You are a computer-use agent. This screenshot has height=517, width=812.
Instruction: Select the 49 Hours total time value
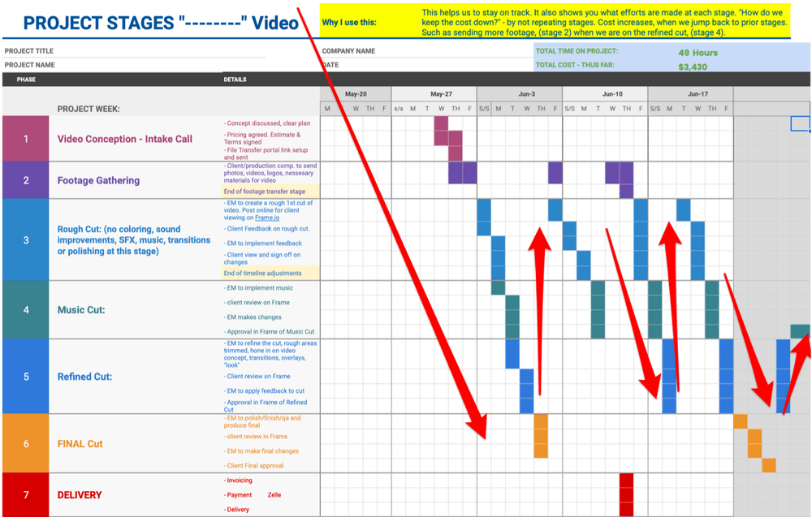(x=698, y=52)
